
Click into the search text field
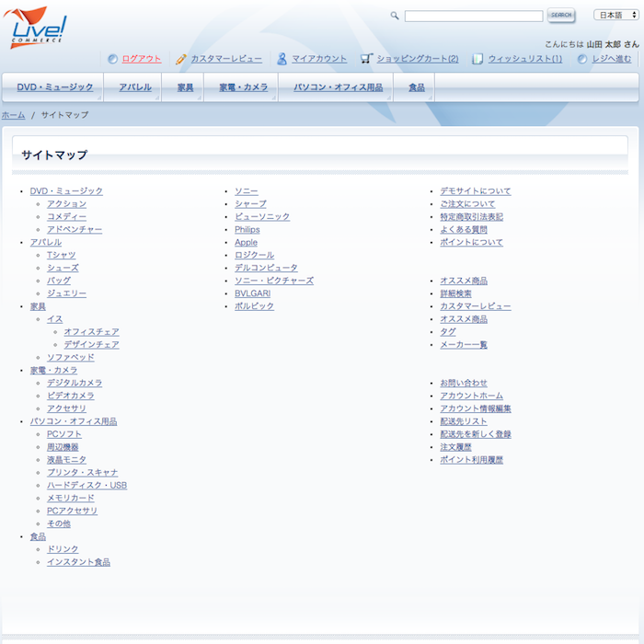(473, 16)
